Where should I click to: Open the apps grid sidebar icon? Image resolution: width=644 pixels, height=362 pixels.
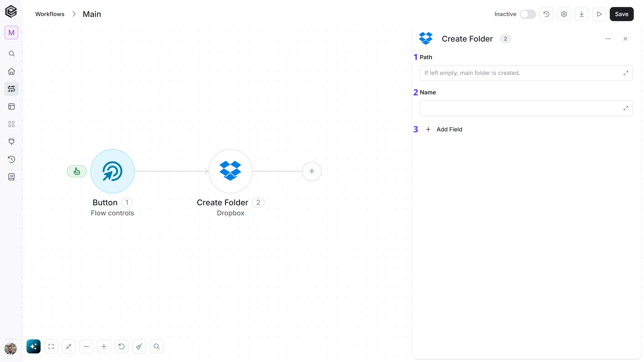[x=12, y=124]
